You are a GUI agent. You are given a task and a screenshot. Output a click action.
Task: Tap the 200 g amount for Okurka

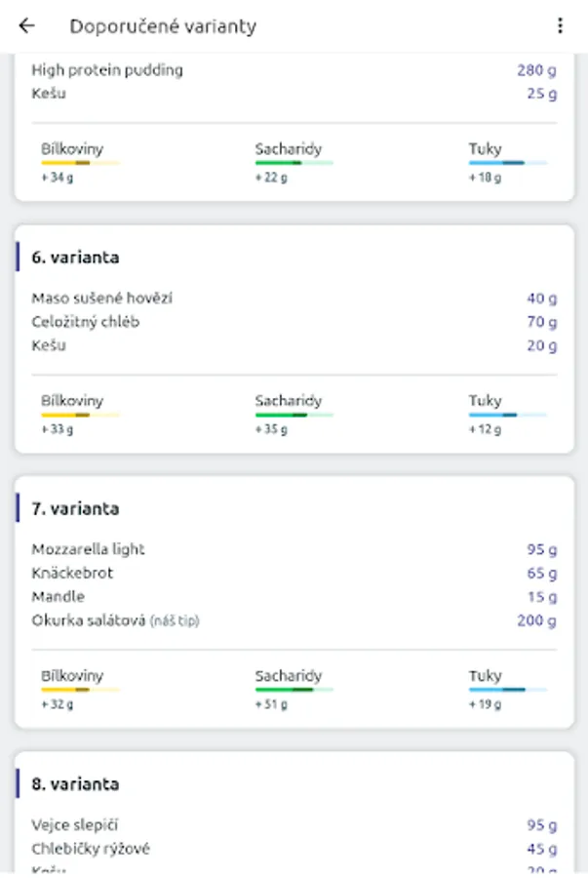pyautogui.click(x=536, y=620)
